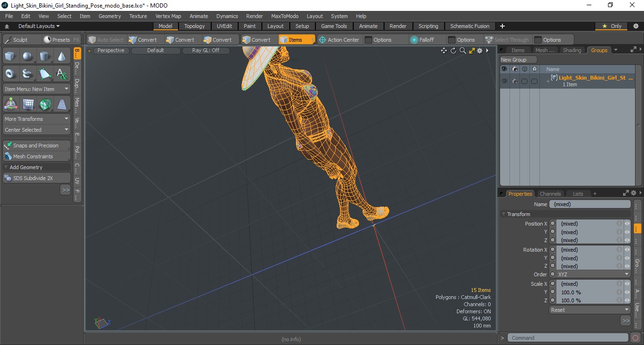The height and width of the screenshot is (345, 644).
Task: Tick the second checkbox in the group row
Action: [x=534, y=81]
